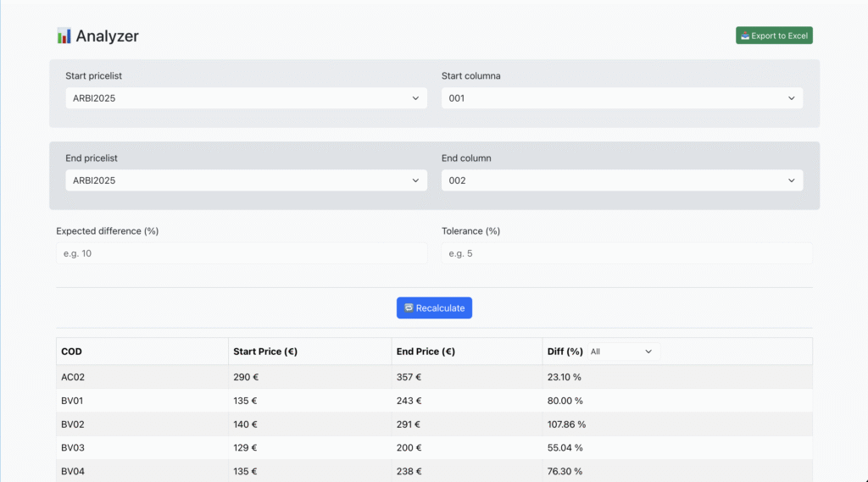Open the Diff (%) filter dropdown set to All
This screenshot has width=868, height=482.
coord(622,352)
